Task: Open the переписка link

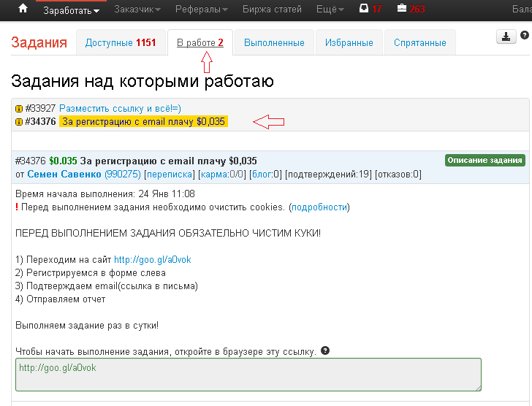Action: 170,175
